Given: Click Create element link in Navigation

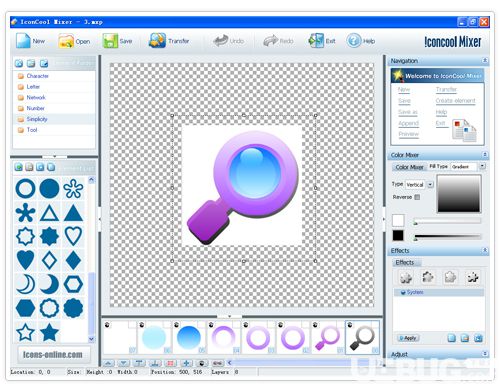Looking at the screenshot, I should coord(455,100).
